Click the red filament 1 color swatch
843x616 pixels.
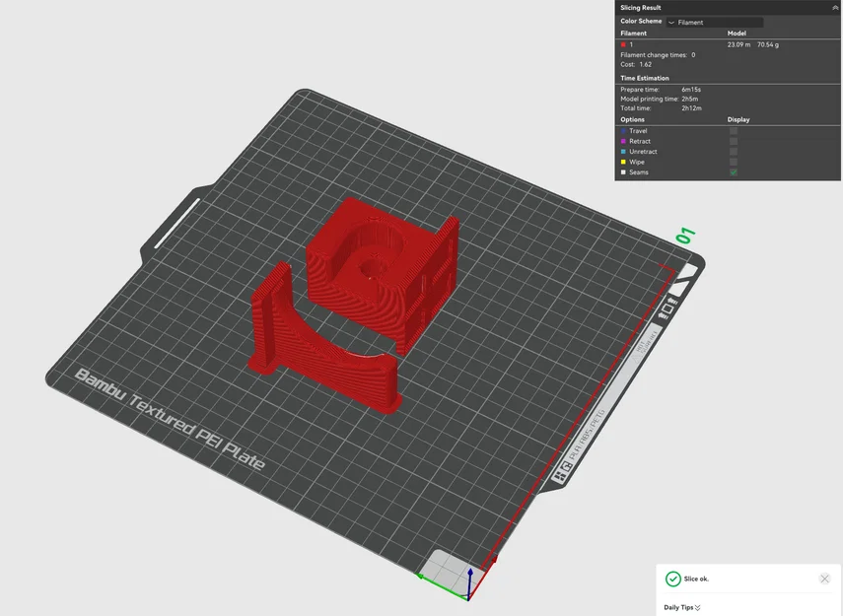(623, 44)
